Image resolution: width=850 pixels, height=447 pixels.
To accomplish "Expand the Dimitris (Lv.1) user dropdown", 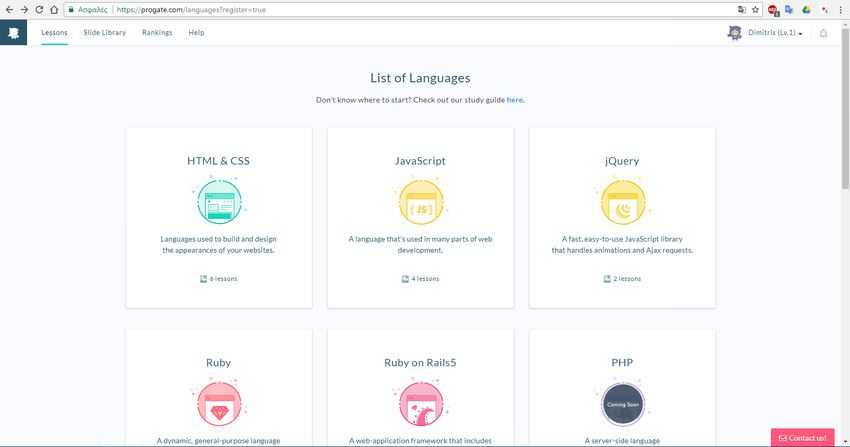I will click(775, 33).
